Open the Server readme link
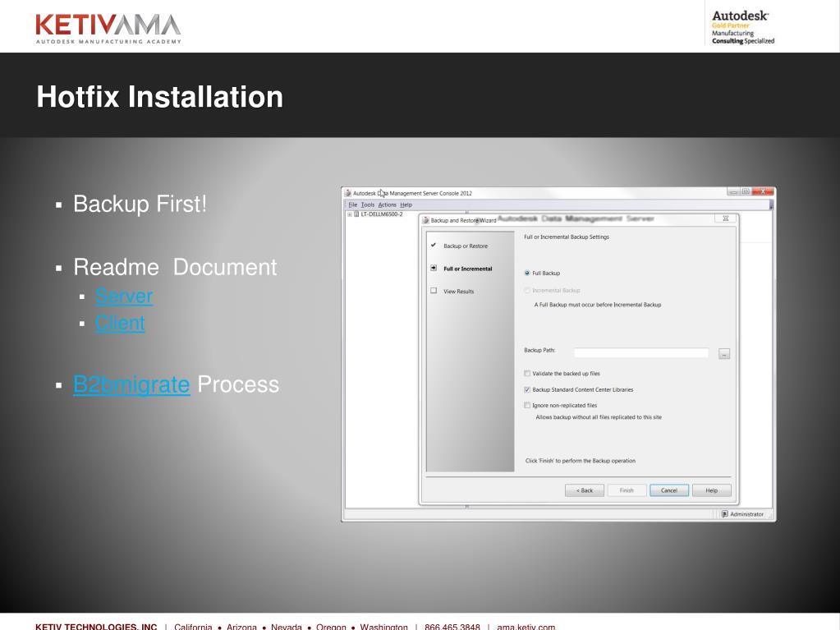The width and height of the screenshot is (840, 630). pyautogui.click(x=124, y=297)
